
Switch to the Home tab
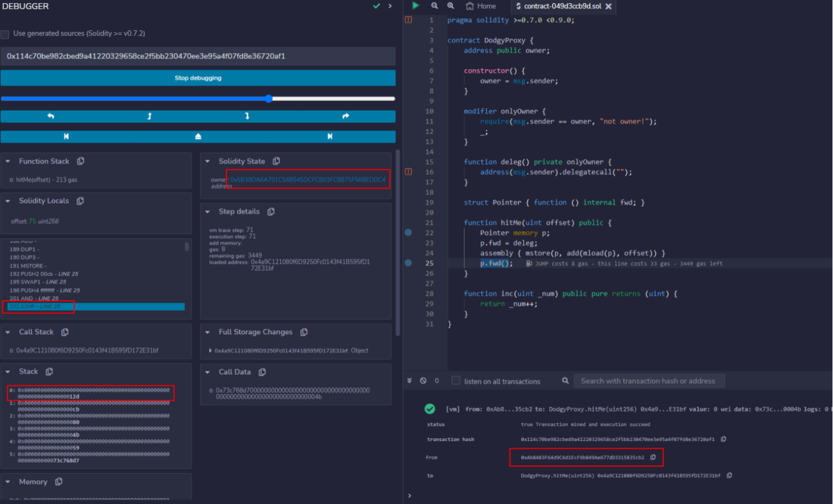481,6
